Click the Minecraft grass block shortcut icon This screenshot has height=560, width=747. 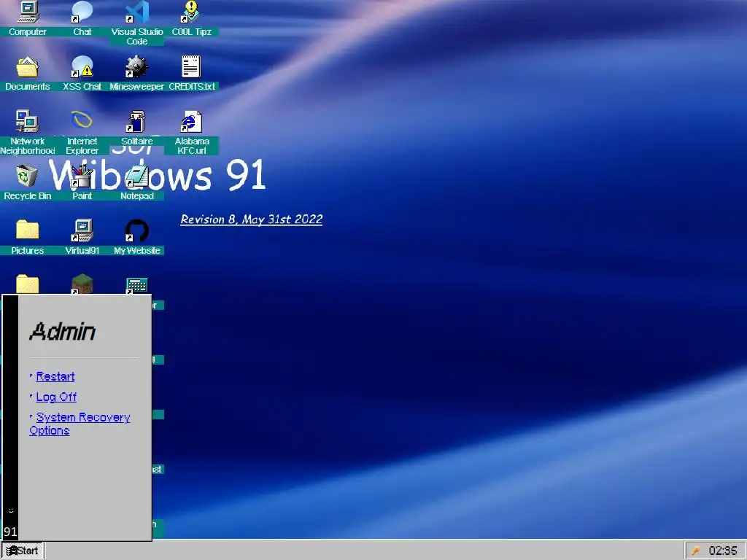[82, 284]
